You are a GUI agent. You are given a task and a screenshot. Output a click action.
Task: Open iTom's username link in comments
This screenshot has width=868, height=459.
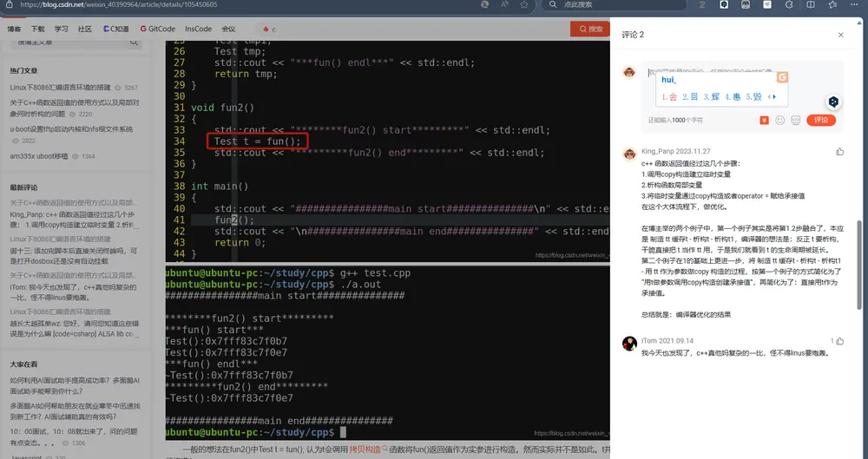649,341
